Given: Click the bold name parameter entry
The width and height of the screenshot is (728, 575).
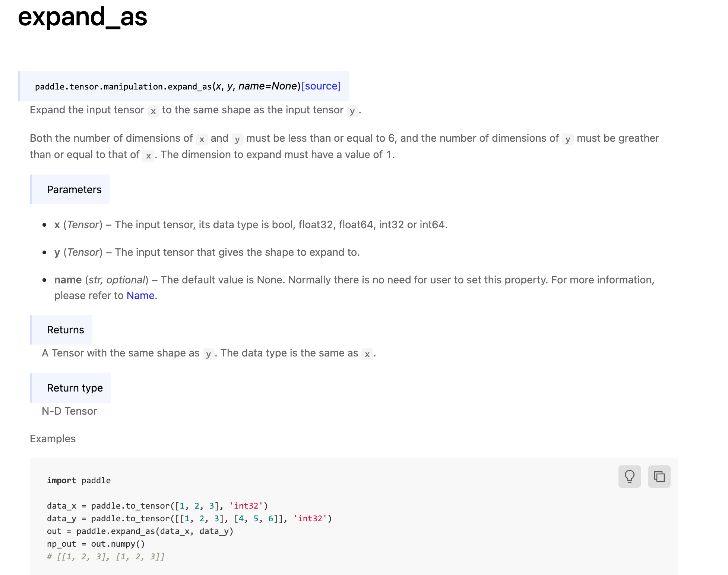Looking at the screenshot, I should point(68,280).
